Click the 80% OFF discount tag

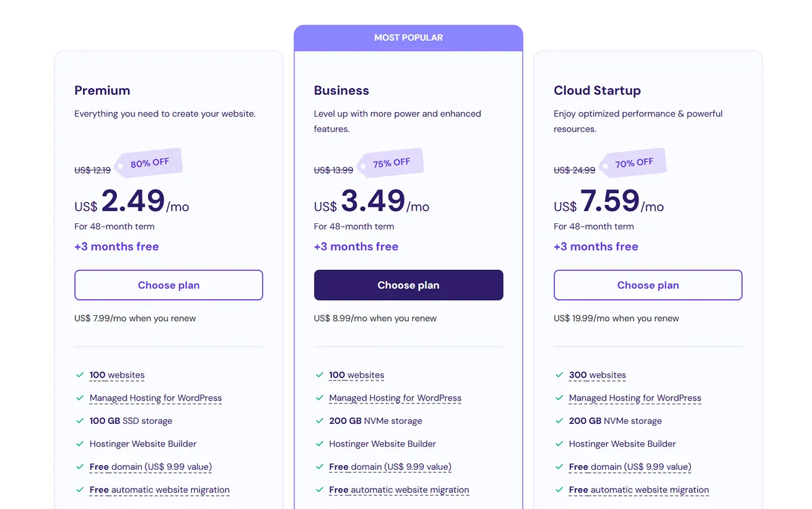[149, 162]
